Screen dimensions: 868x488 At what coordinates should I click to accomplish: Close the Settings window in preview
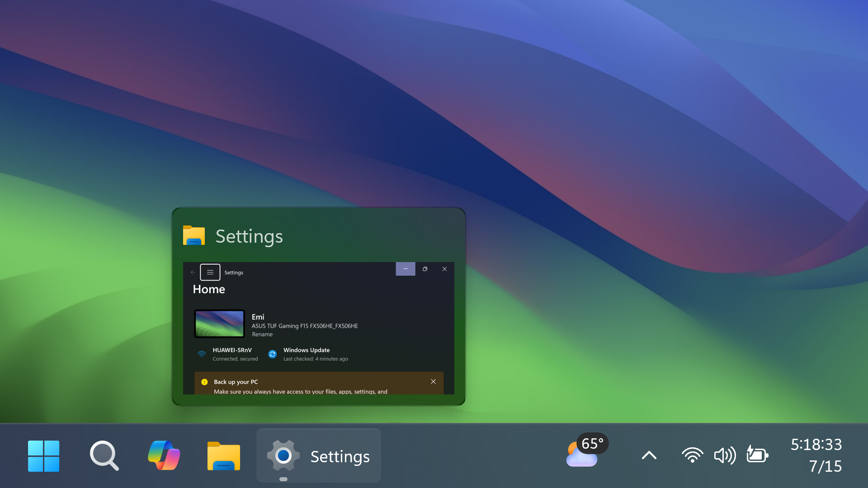[x=444, y=269]
